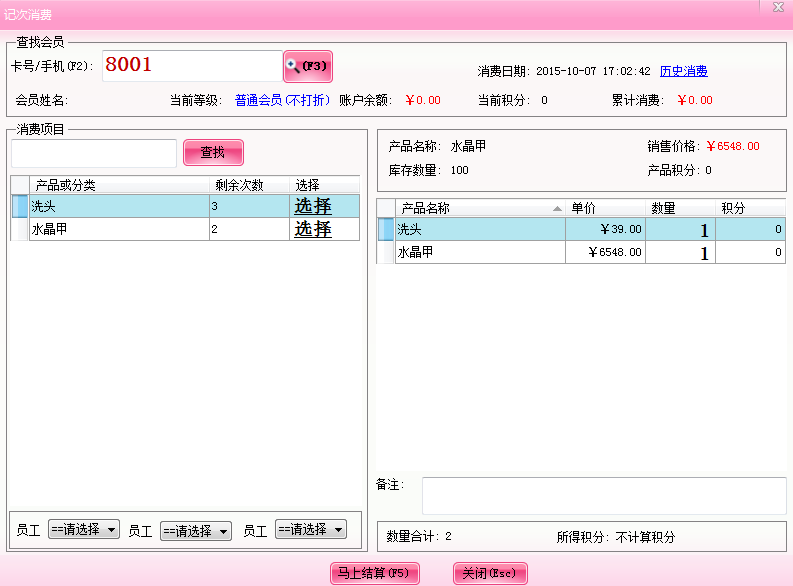This screenshot has height=586, width=793.
Task: Click the 马上结算 (F5) button
Action: pyautogui.click(x=375, y=573)
